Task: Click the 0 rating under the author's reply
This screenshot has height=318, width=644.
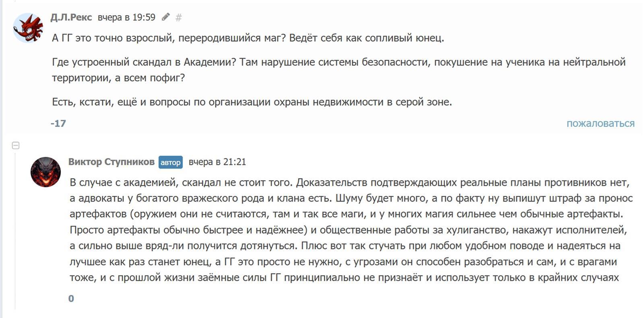Action: coord(71,299)
